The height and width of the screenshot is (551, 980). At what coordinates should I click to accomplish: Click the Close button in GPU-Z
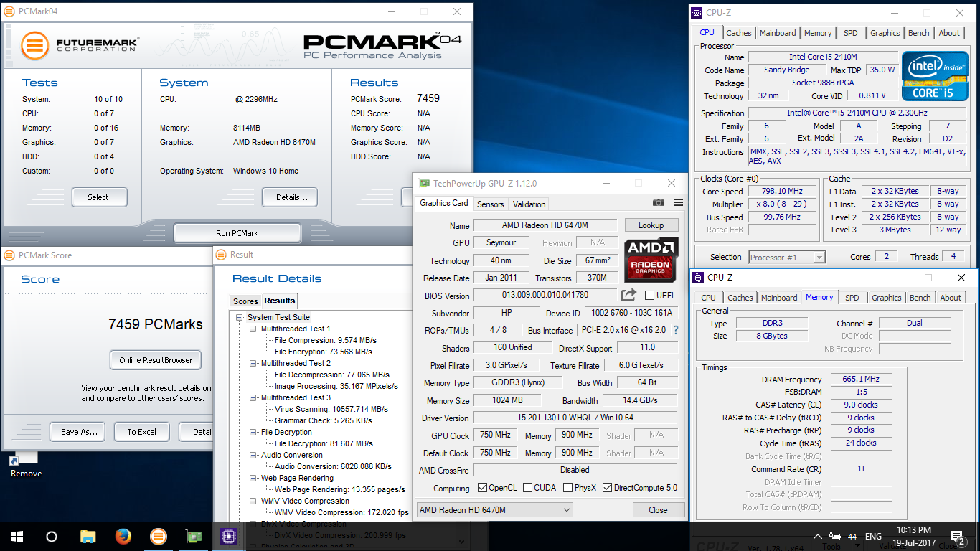pyautogui.click(x=658, y=510)
